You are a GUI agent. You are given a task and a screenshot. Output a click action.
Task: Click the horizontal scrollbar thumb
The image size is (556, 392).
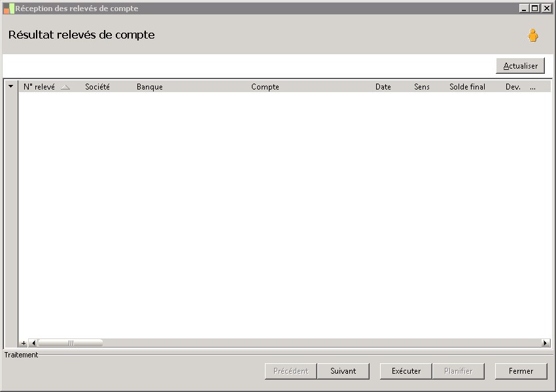click(71, 343)
